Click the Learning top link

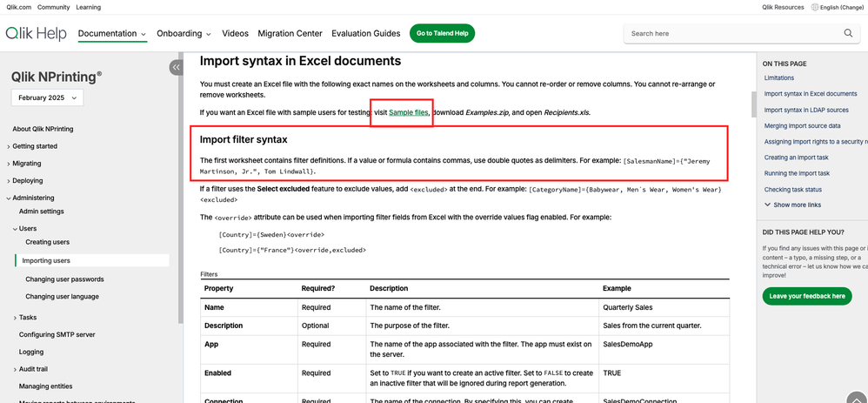(89, 7)
